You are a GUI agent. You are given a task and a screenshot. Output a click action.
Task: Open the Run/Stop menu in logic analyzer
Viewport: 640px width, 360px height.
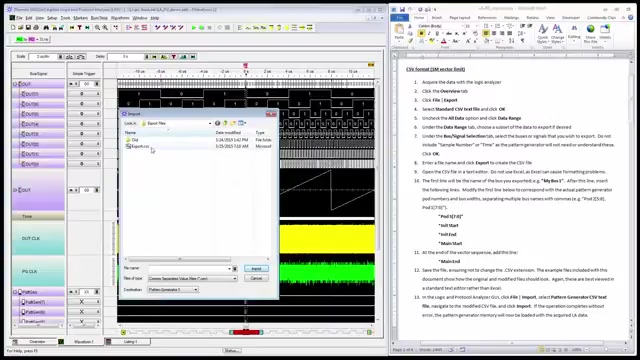99,18
